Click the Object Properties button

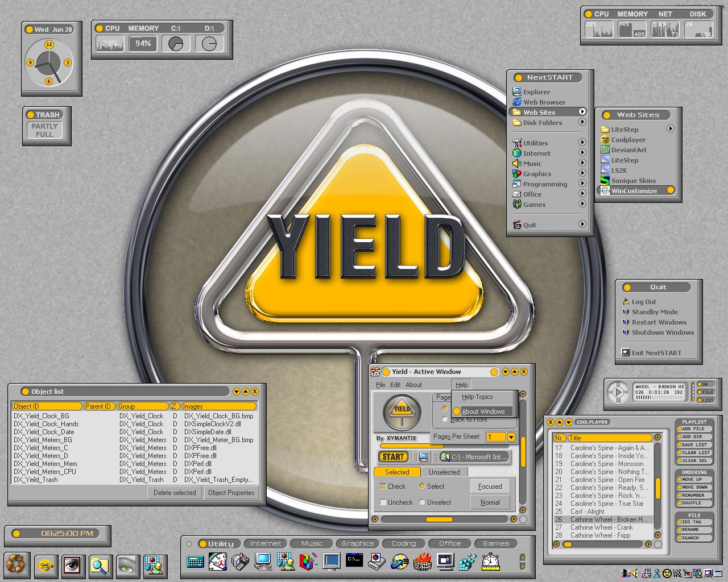pos(231,493)
